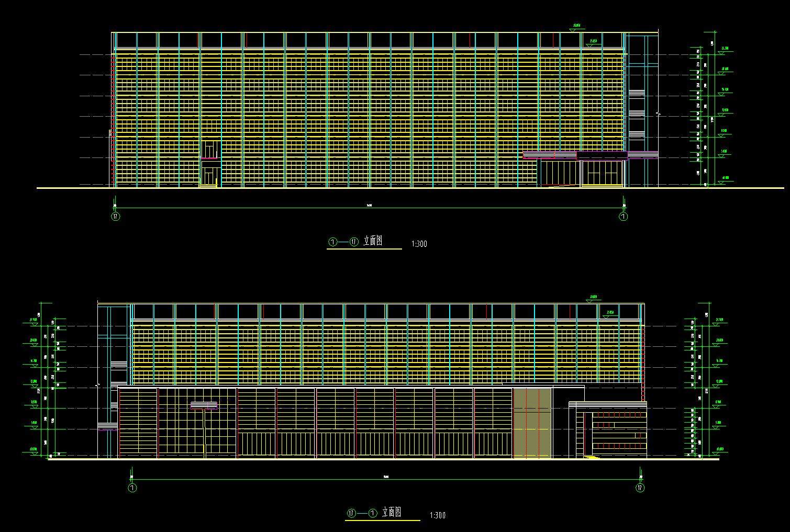Select axis bubble 17 under lower elevation right end

[640, 488]
